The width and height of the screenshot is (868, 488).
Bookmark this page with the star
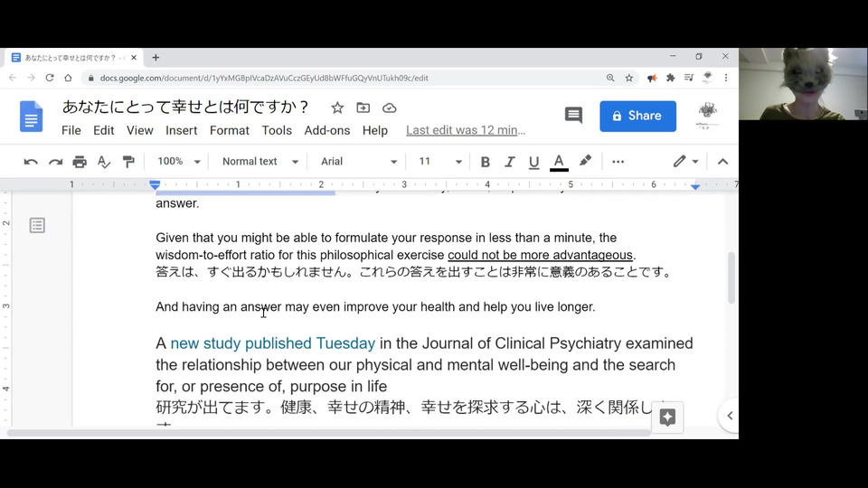coord(629,78)
